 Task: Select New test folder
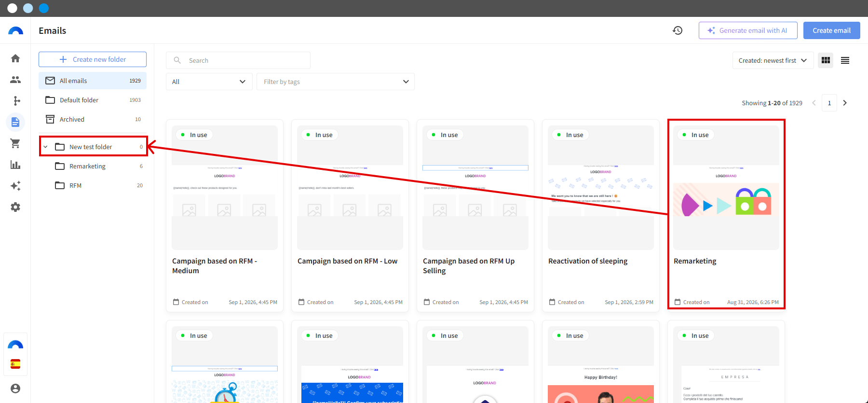click(x=94, y=146)
